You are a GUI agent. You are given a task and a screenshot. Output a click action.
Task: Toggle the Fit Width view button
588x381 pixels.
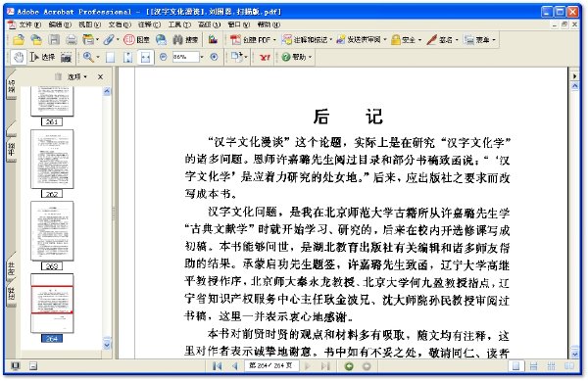click(x=145, y=57)
